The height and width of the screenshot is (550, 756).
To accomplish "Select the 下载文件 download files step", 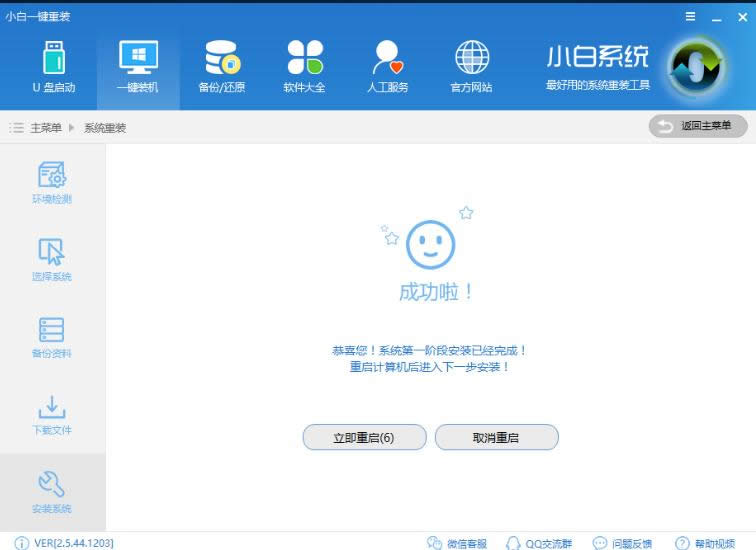I will (52, 415).
